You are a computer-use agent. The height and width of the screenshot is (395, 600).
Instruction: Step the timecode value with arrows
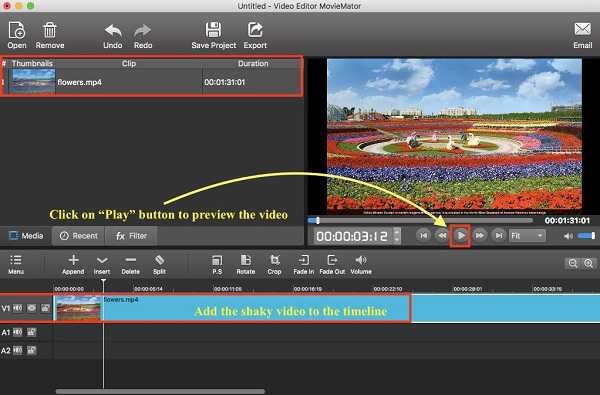(397, 235)
